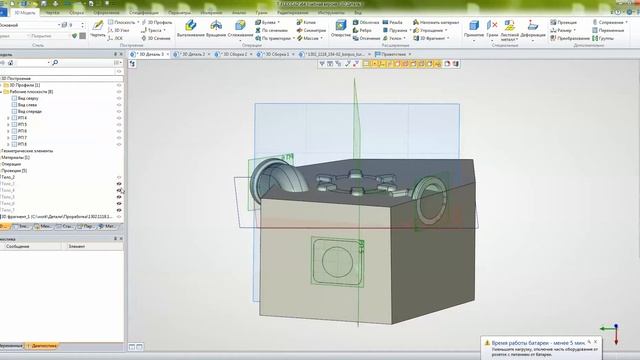
Task: Toggle visibility of Вид слева plane
Action: pos(119,105)
